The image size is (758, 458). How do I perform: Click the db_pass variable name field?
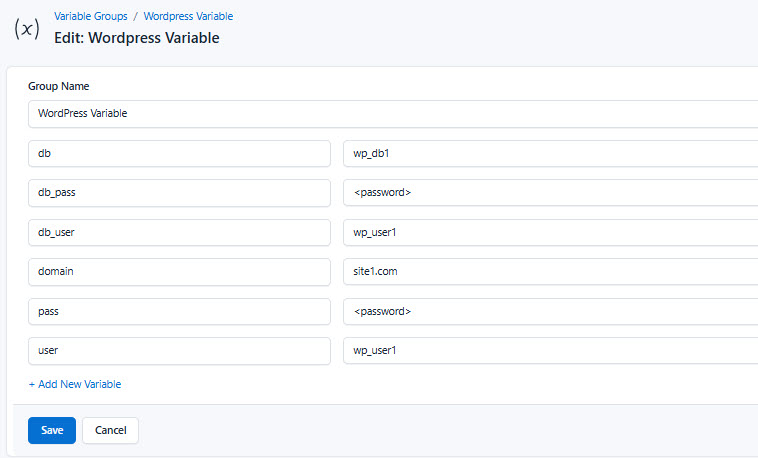click(179, 193)
